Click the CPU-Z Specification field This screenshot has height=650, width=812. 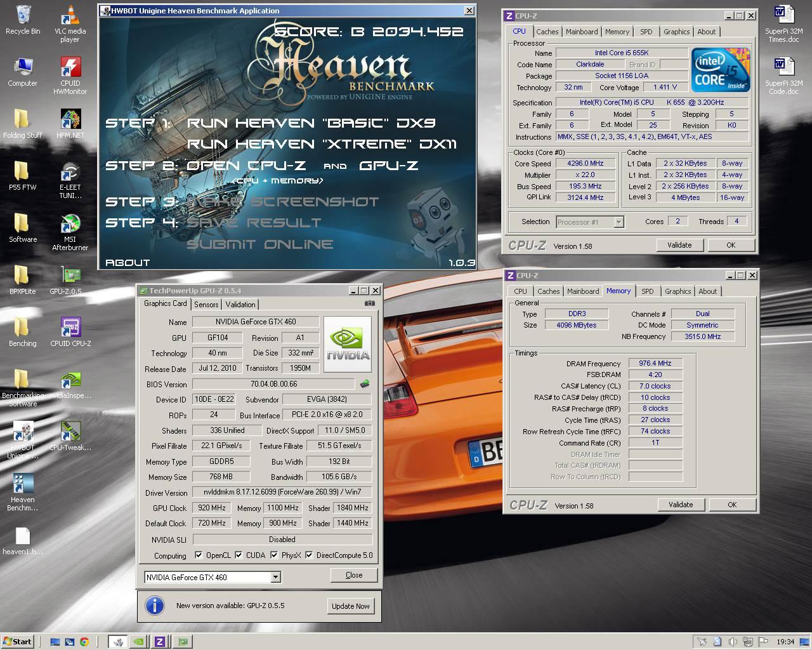(652, 102)
